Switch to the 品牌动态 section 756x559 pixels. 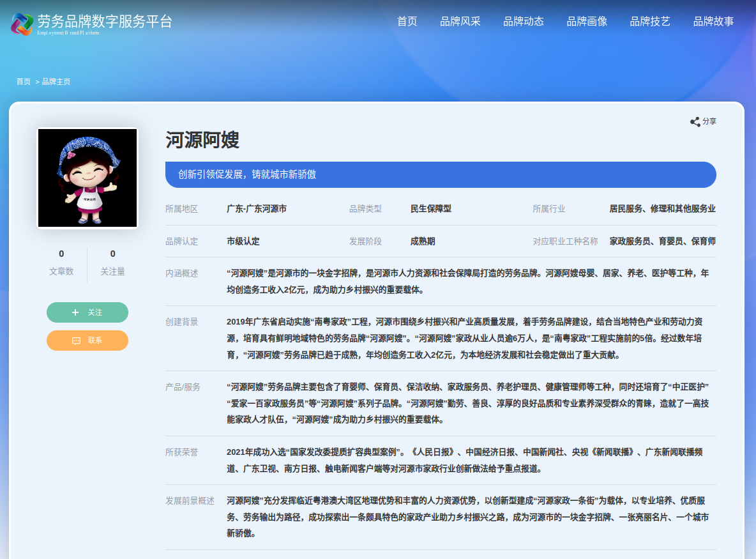(523, 21)
